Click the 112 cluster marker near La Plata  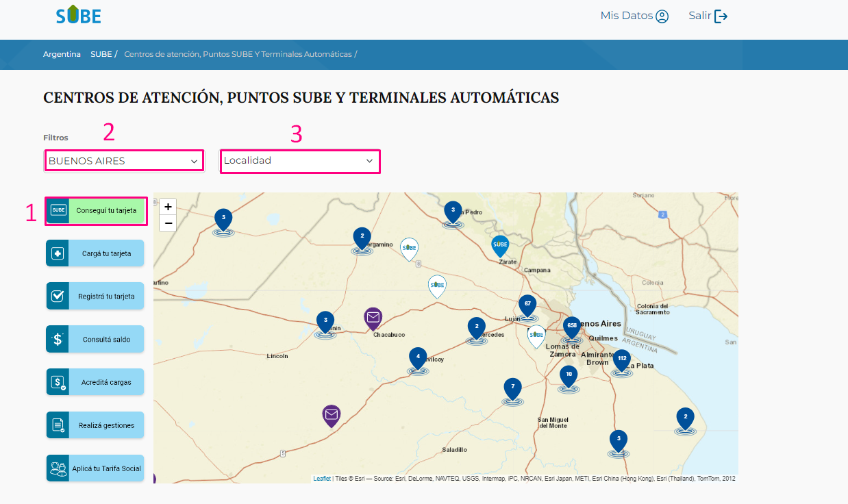(x=621, y=362)
